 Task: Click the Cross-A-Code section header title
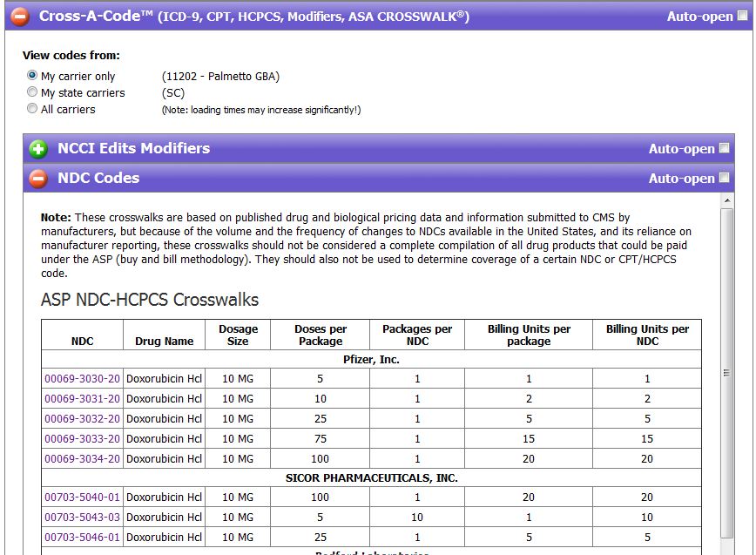click(x=254, y=17)
